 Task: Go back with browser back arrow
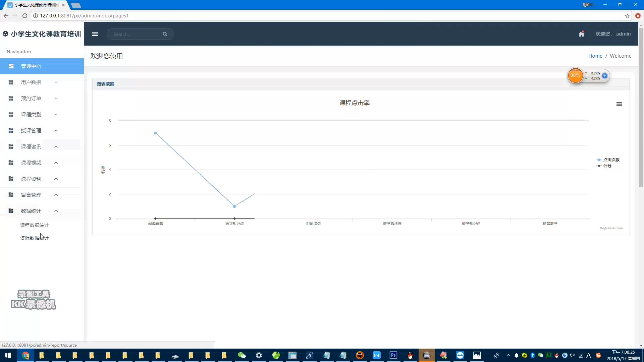6,16
